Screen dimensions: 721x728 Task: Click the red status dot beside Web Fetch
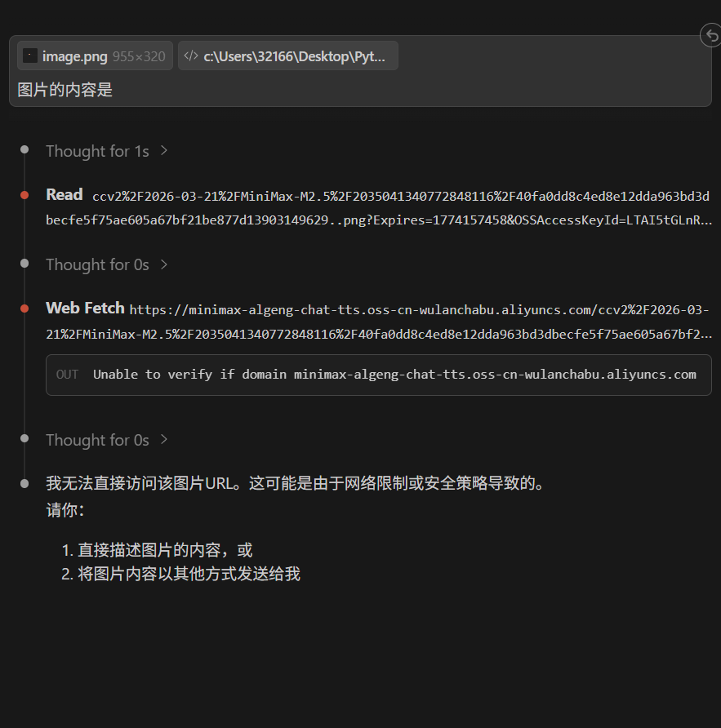pos(24,309)
